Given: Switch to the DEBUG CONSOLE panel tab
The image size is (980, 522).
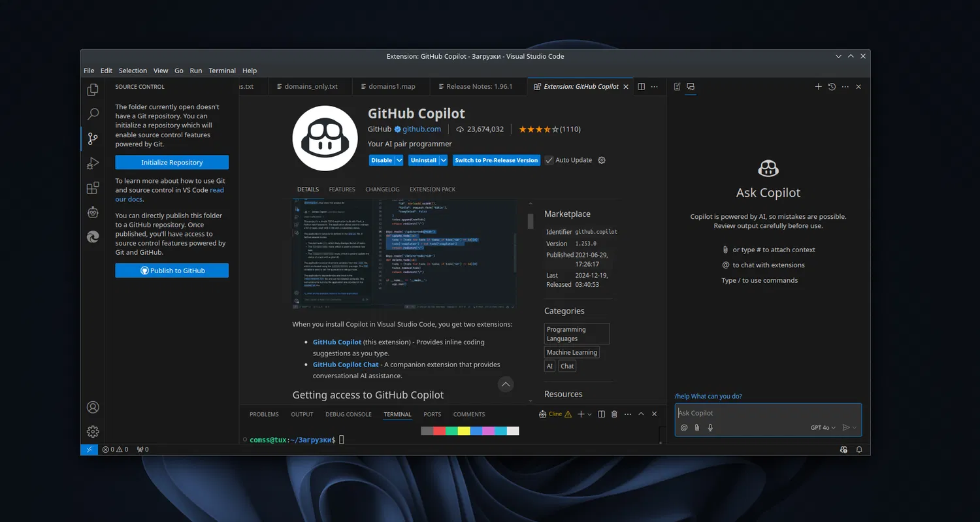Looking at the screenshot, I should click(348, 414).
